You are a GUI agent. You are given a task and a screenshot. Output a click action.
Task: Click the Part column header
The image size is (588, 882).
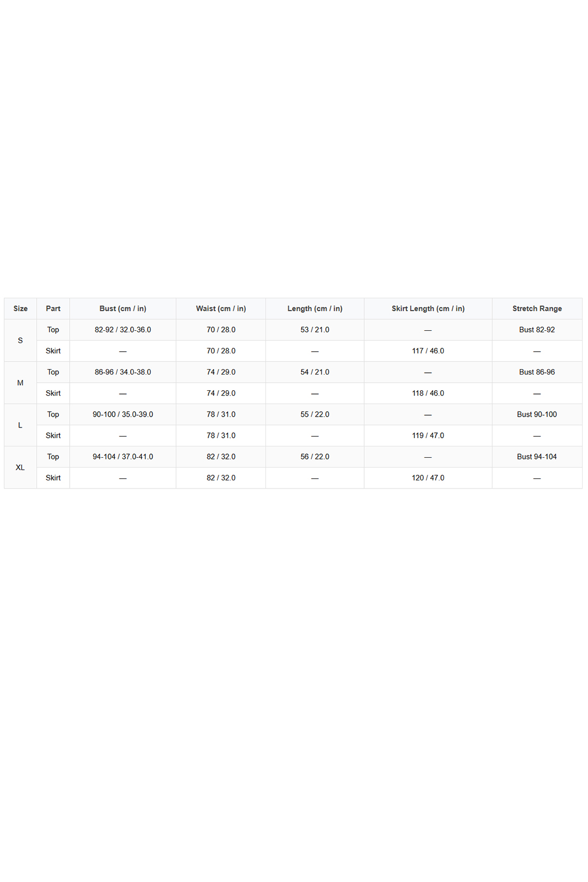point(53,309)
